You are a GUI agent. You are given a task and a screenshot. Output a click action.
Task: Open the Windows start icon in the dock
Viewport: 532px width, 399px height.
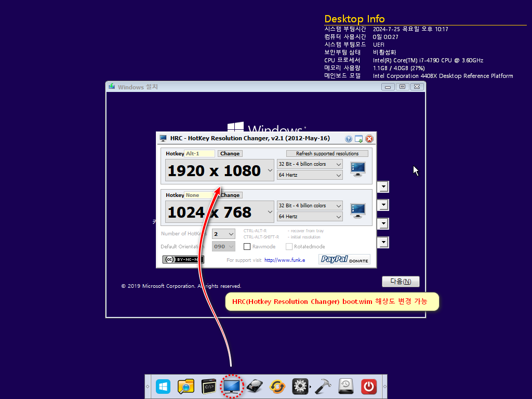click(x=163, y=387)
